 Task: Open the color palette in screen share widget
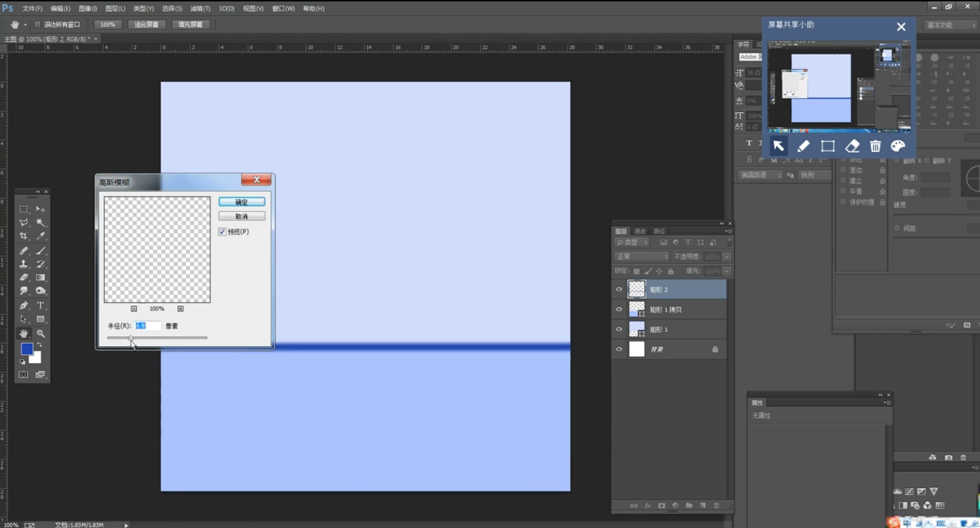click(x=898, y=146)
